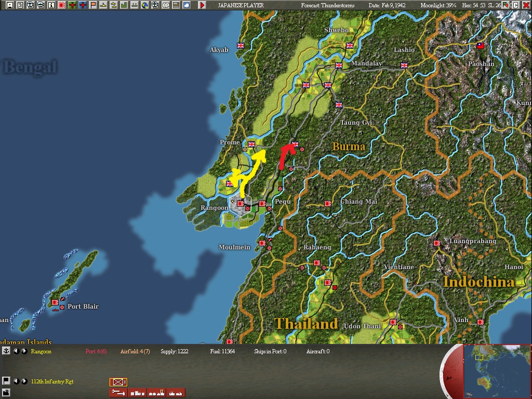Open the cloud weather icon
The width and height of the screenshot is (532, 399).
pos(187,5)
